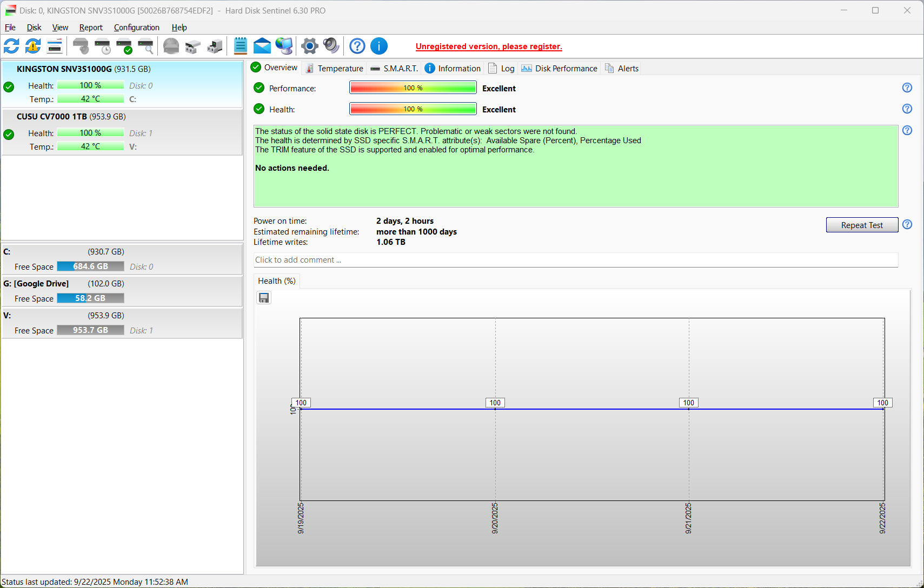924x588 pixels.
Task: Click the blue refresh arrows toolbar icon
Action: (11, 46)
